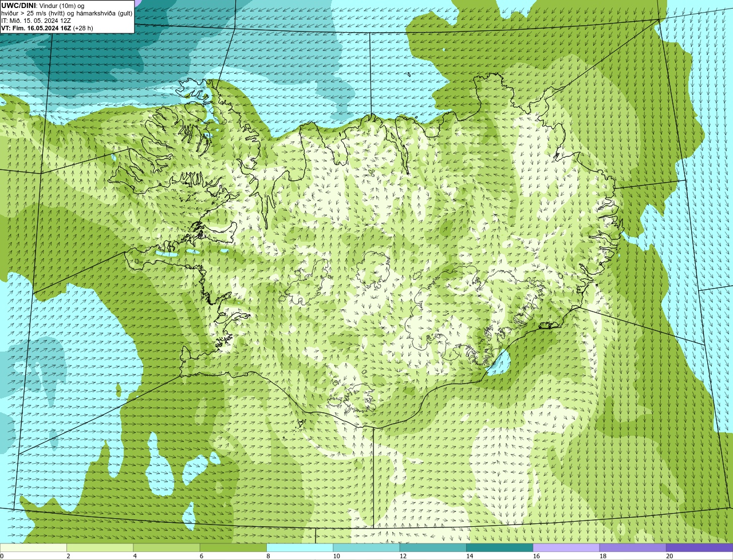Viewport: 733px width, 560px height.
Task: Choose the olive green 6–8 m/s legend swatch
Action: 233,547
